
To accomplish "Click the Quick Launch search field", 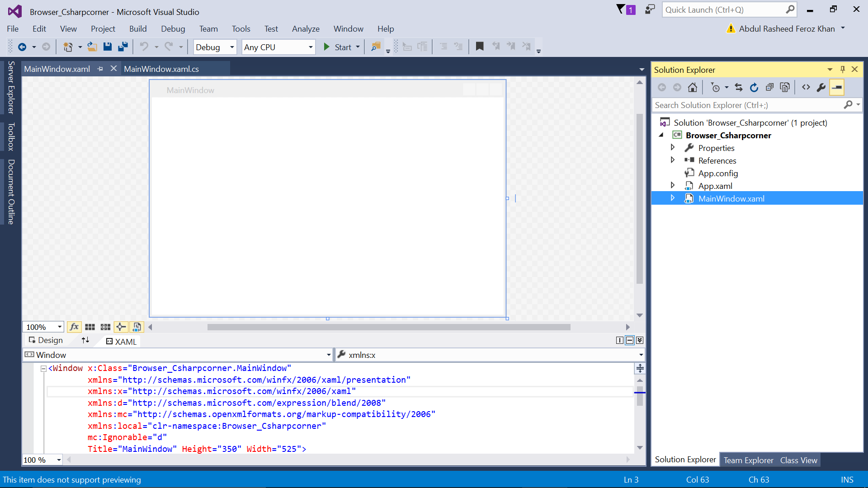I will pyautogui.click(x=730, y=9).
